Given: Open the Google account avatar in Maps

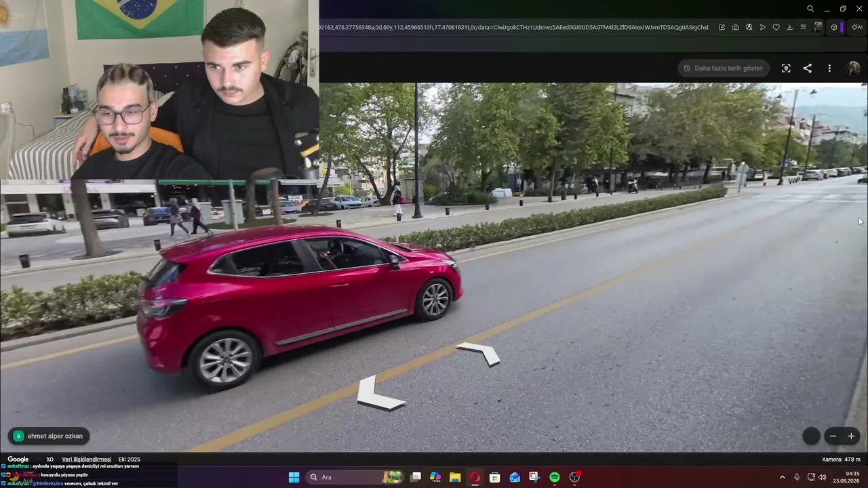Looking at the screenshot, I should point(854,68).
